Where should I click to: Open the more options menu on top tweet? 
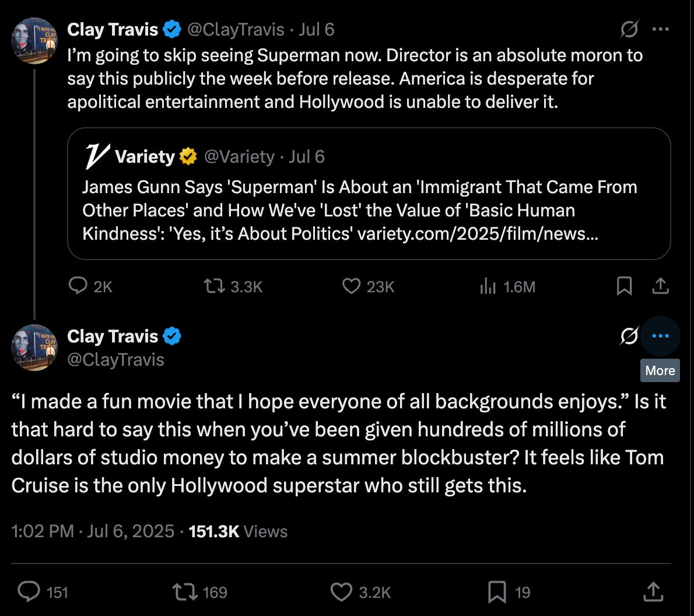click(x=662, y=29)
